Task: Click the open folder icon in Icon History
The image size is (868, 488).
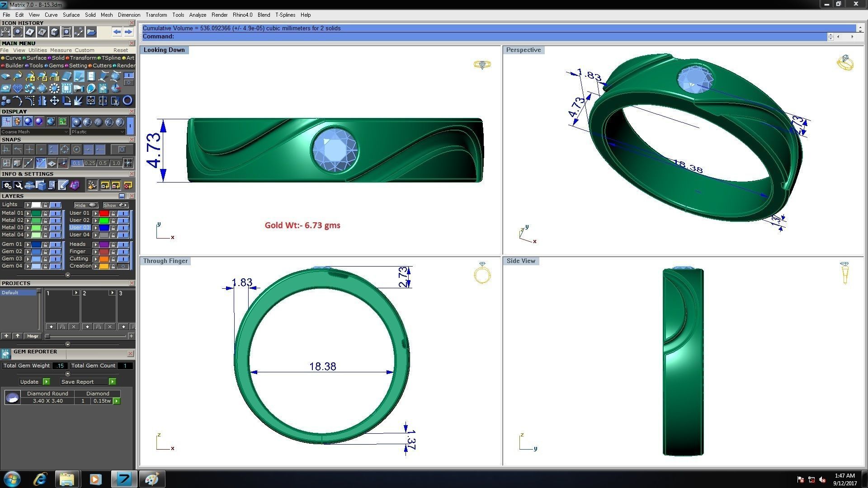Action: coord(91,32)
